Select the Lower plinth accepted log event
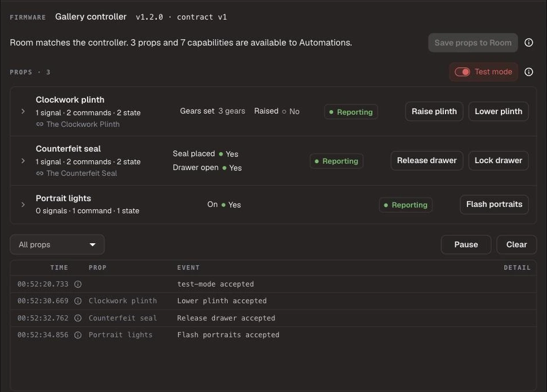This screenshot has width=547, height=392. 222,301
